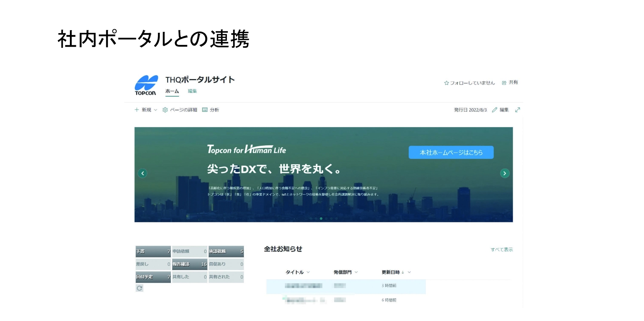The width and height of the screenshot is (644, 321).
Task: Open the 下書 tile showing 7
Action: pyautogui.click(x=153, y=252)
